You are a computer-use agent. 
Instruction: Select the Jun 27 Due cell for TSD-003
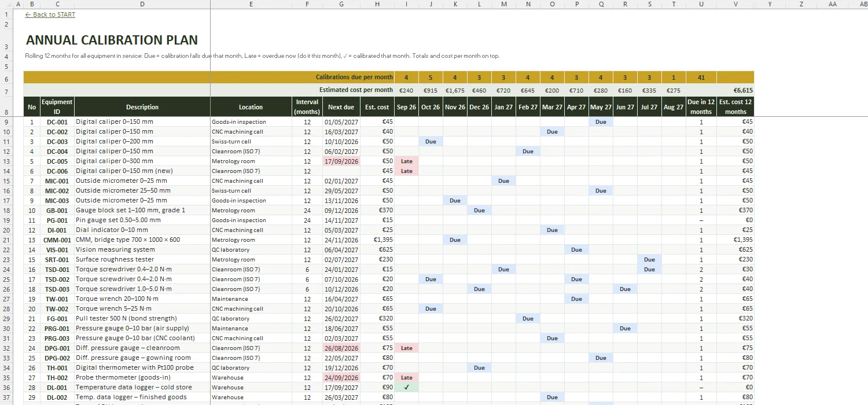625,289
